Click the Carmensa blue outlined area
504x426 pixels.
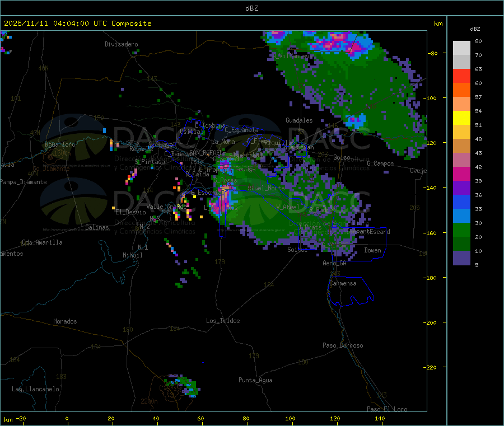coord(351,292)
